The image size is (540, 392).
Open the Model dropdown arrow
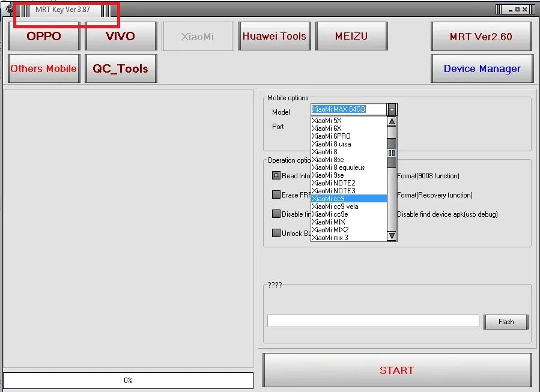393,110
